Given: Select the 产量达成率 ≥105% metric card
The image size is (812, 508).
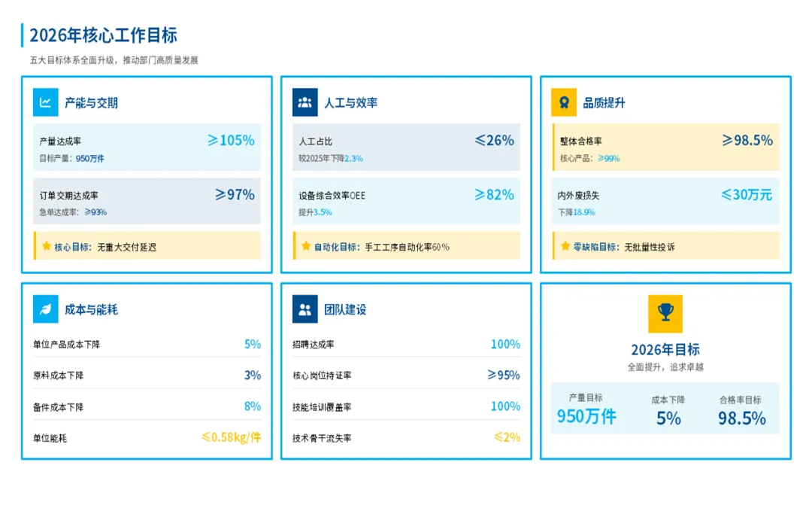Looking at the screenshot, I should (x=147, y=147).
